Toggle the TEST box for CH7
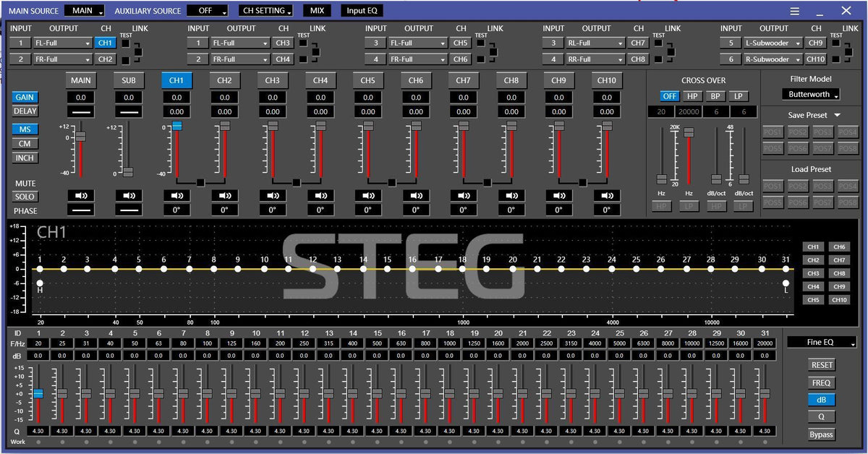This screenshot has width=868, height=454. tap(658, 43)
